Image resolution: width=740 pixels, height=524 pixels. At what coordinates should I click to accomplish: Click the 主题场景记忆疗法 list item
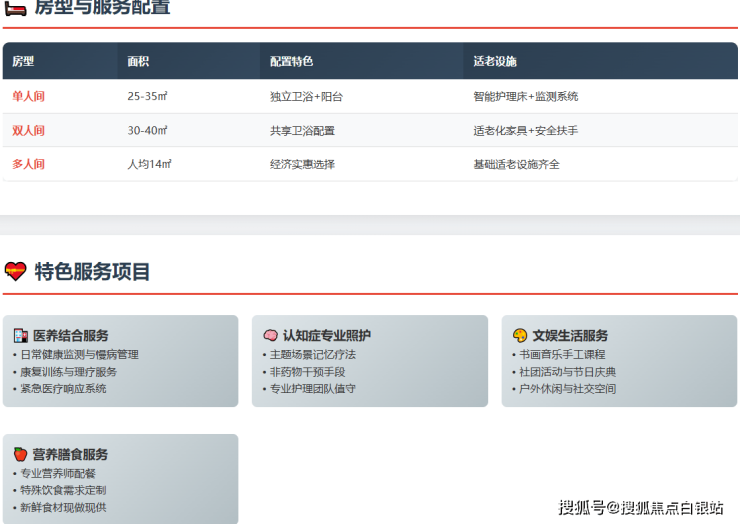pos(312,355)
